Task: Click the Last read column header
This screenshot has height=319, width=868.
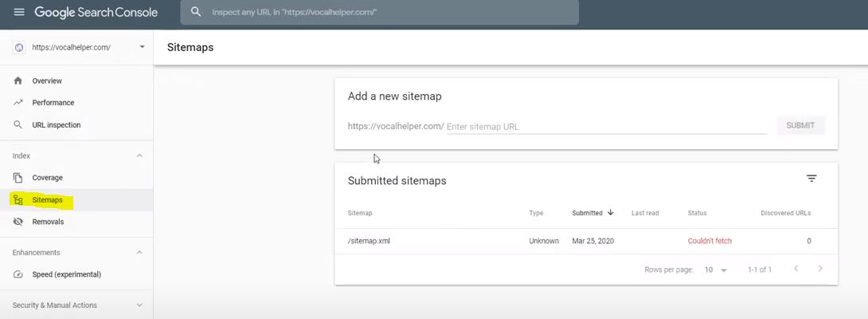Action: tap(646, 213)
